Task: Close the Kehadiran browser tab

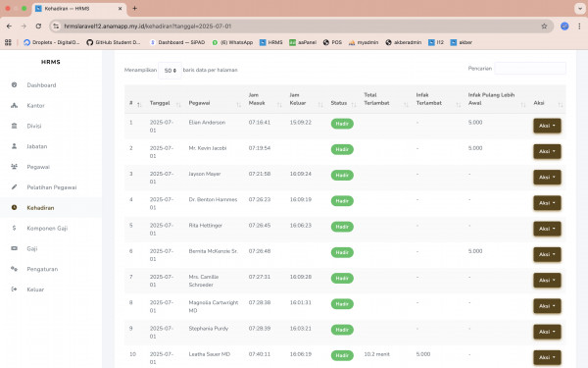Action: pyautogui.click(x=120, y=8)
